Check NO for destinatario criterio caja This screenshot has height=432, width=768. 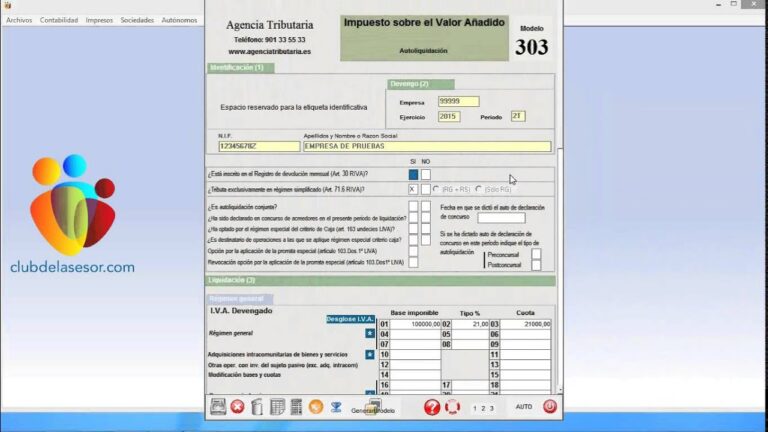point(426,240)
